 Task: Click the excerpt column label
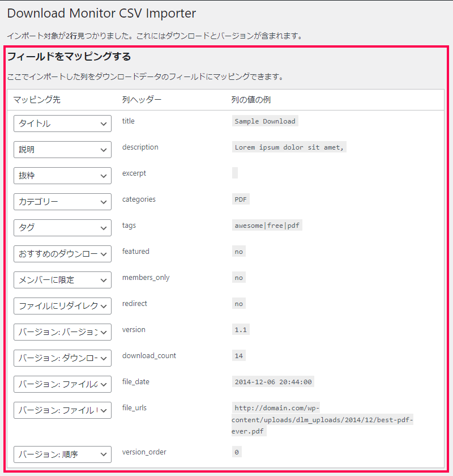(134, 173)
